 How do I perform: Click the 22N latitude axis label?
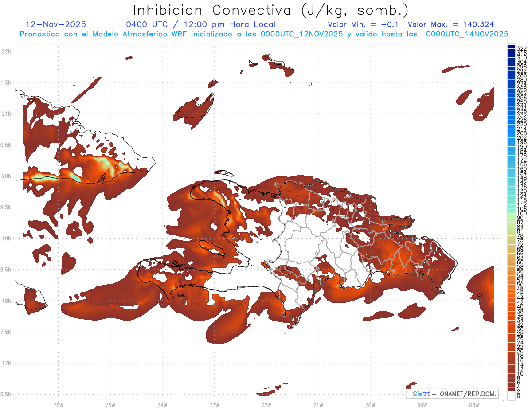coord(6,51)
